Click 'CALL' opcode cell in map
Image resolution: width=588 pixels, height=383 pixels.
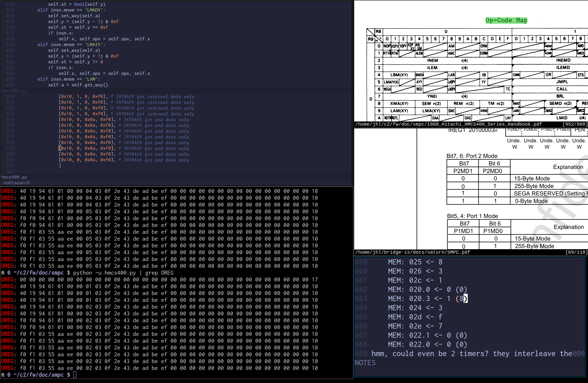[562, 89]
